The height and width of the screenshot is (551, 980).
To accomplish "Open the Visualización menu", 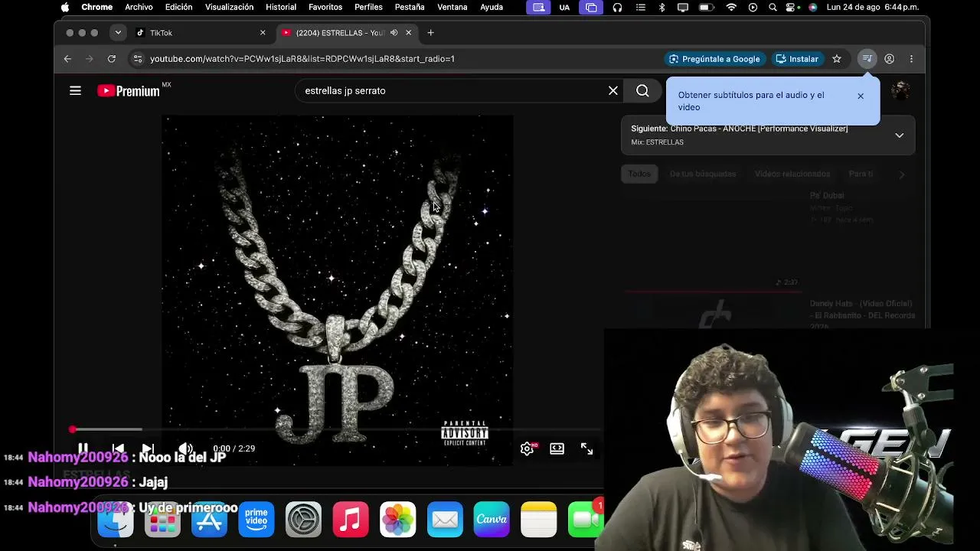I will tap(229, 8).
